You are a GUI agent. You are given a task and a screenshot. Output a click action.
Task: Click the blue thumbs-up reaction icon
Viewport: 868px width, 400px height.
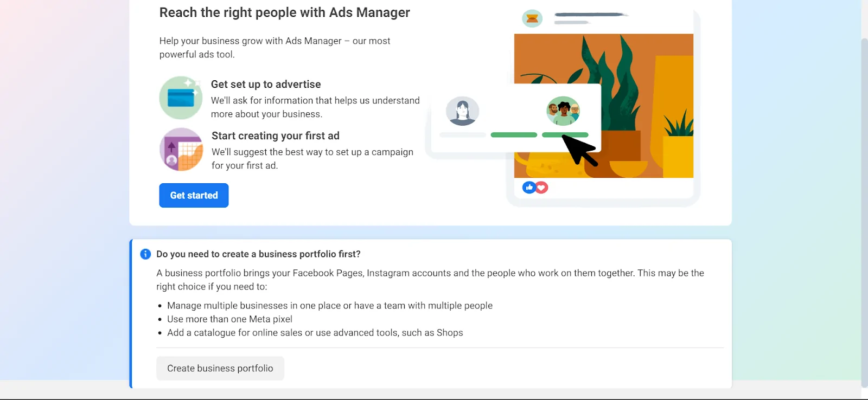(529, 188)
